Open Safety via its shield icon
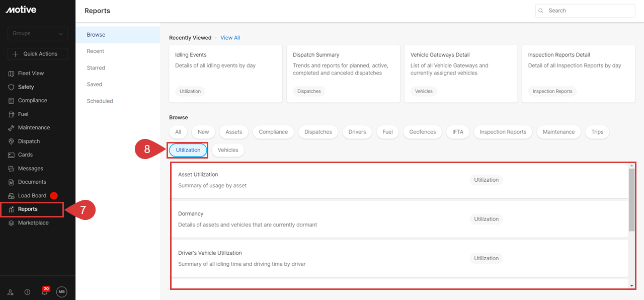The height and width of the screenshot is (300, 644). click(x=11, y=87)
